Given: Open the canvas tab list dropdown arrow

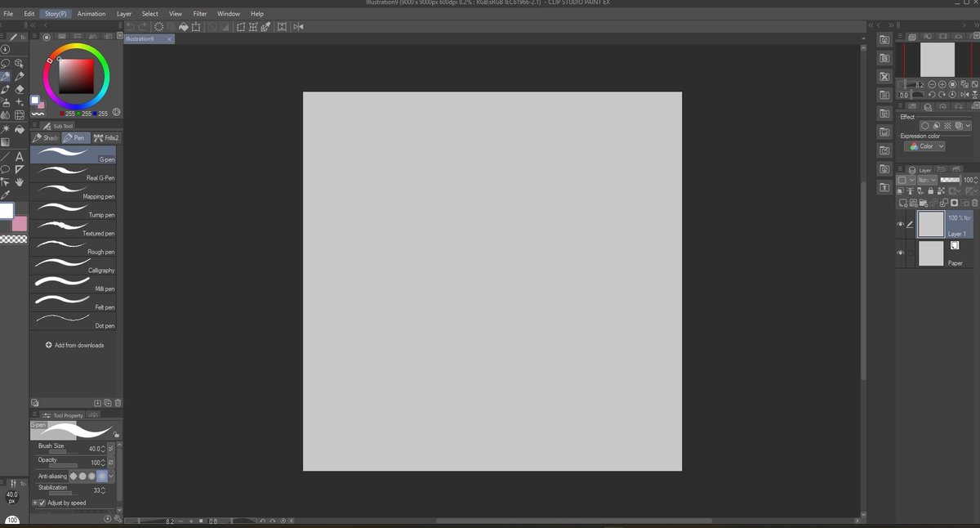Looking at the screenshot, I should tap(865, 38).
